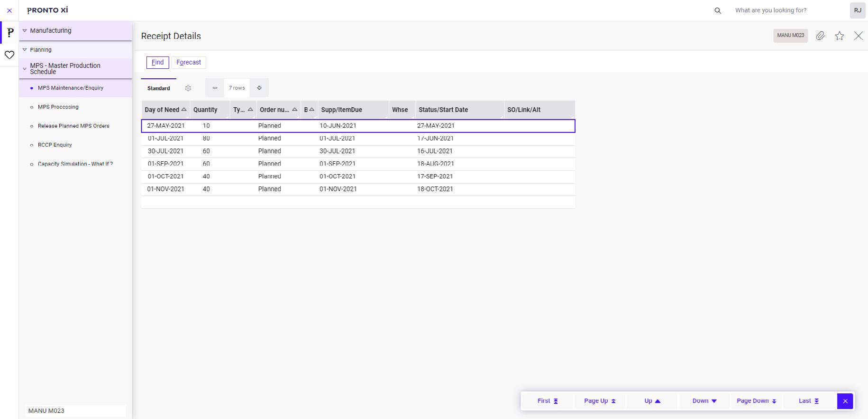Open grid settings gear next to Standard
The height and width of the screenshot is (419, 868).
coord(188,88)
